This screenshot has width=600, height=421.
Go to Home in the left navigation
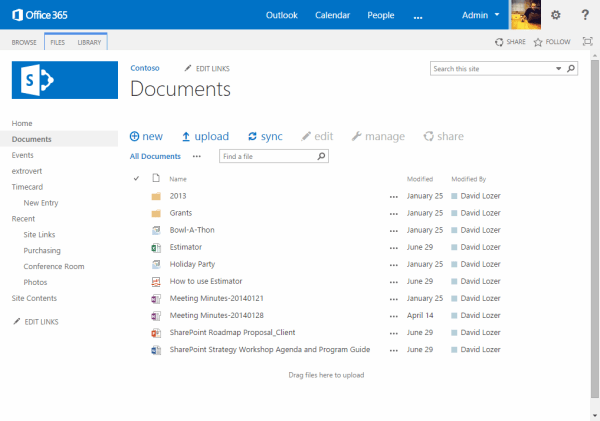point(22,123)
